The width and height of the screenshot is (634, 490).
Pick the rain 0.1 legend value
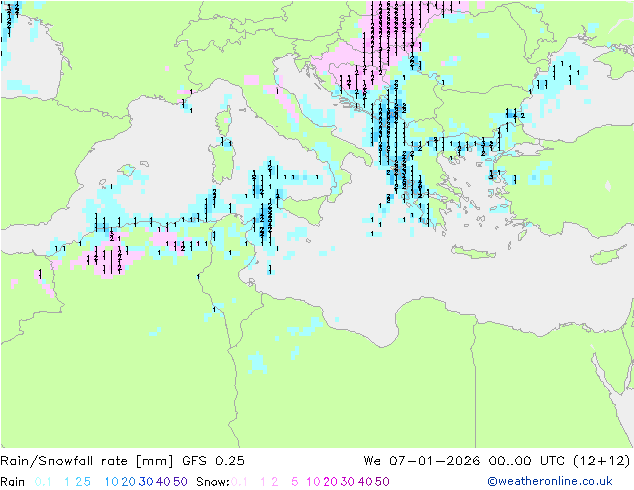tap(43, 482)
